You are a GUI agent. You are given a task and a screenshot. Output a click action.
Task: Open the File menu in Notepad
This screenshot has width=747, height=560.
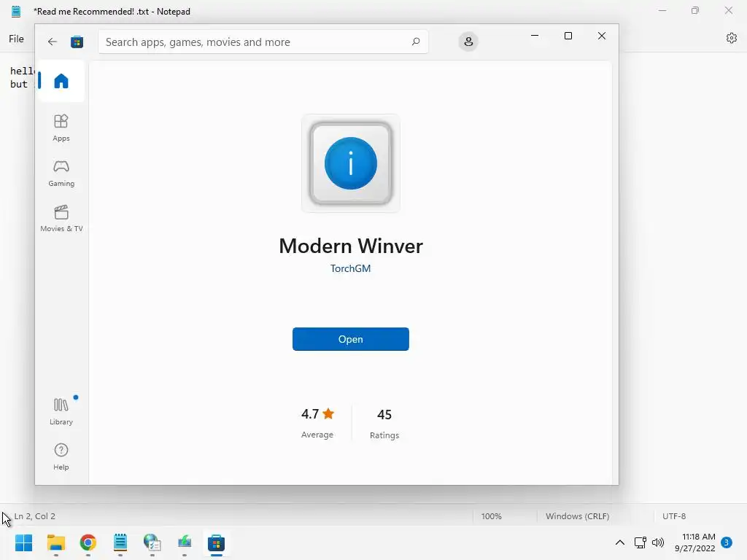[x=16, y=39]
